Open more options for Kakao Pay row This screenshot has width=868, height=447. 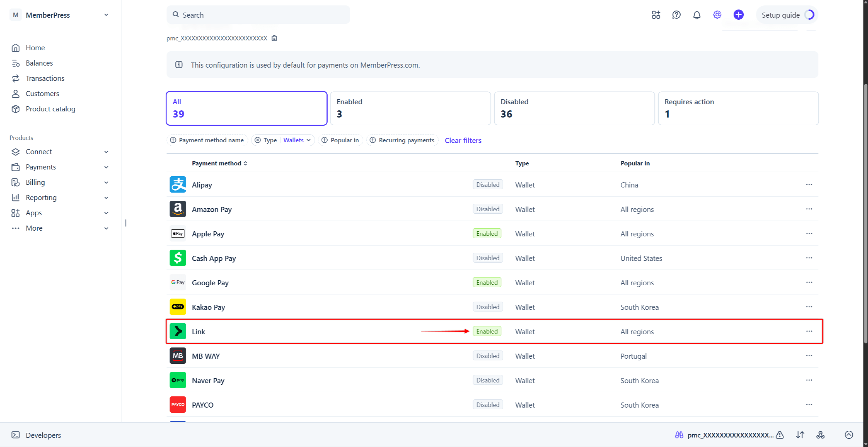coord(809,307)
